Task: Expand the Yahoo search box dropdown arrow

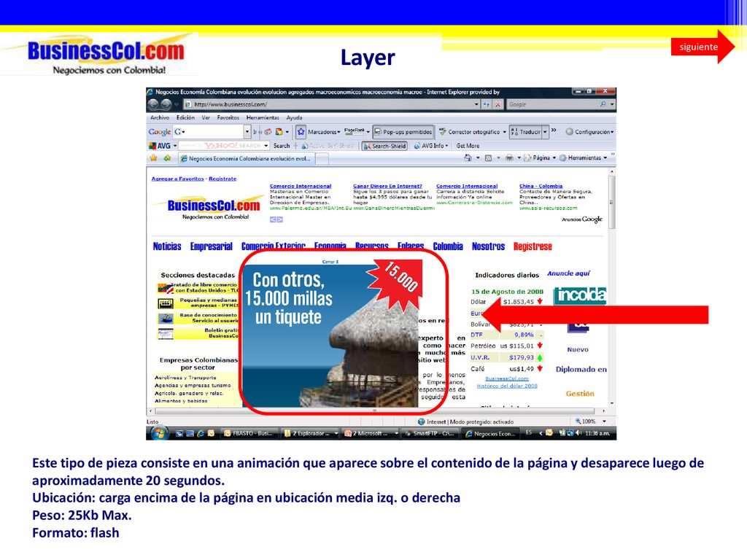Action: click(266, 146)
